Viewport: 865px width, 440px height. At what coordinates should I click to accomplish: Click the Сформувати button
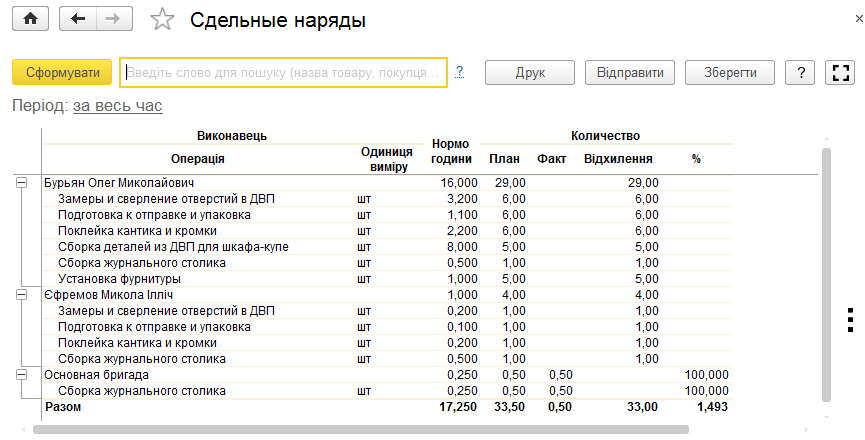(x=62, y=72)
